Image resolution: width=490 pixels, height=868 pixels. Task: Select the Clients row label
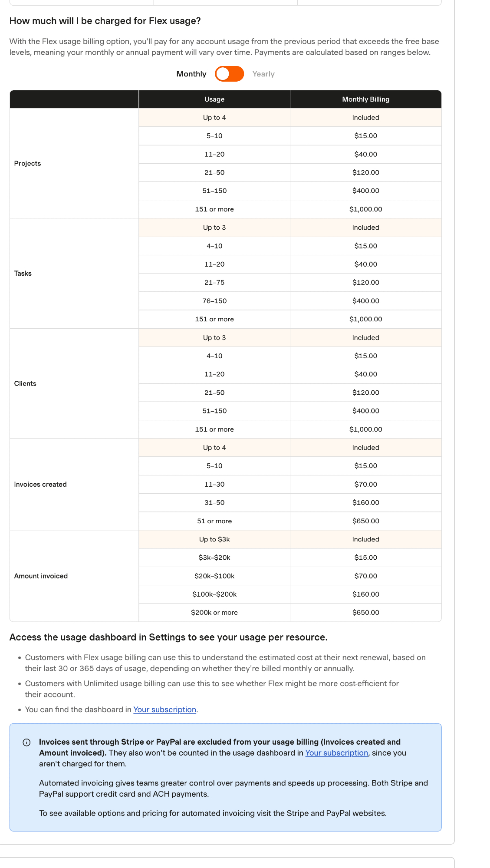pos(25,383)
